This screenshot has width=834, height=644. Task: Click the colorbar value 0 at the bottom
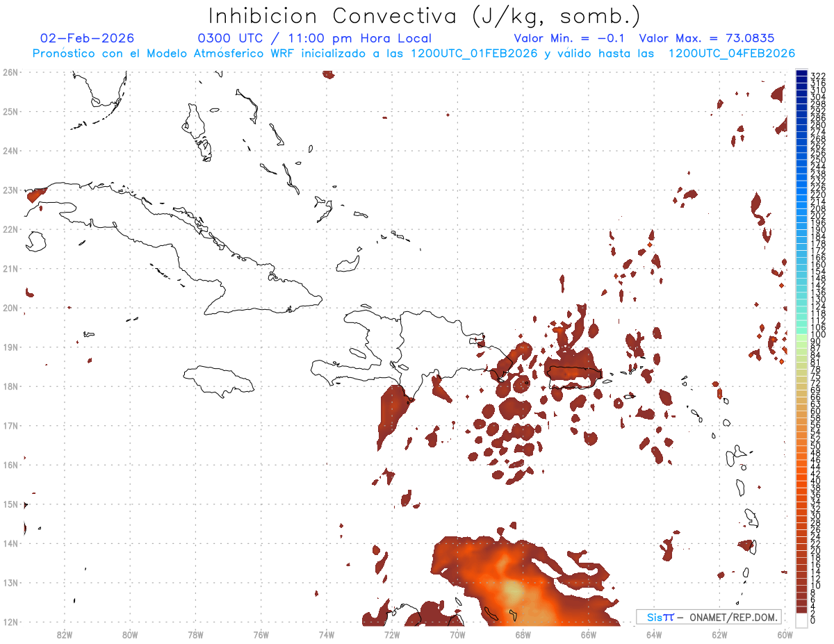[x=814, y=620]
